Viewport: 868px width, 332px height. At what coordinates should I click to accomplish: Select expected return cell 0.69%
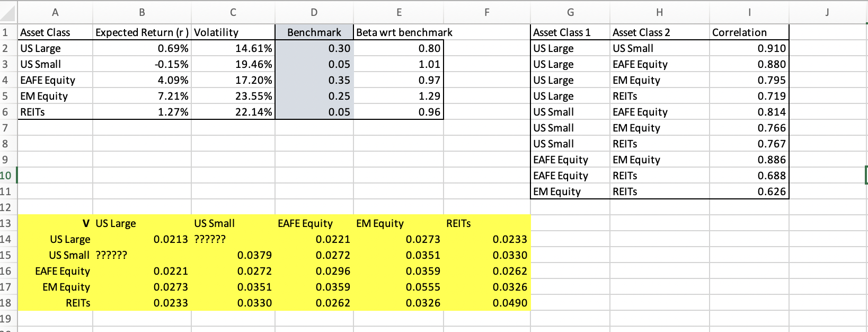tap(142, 48)
